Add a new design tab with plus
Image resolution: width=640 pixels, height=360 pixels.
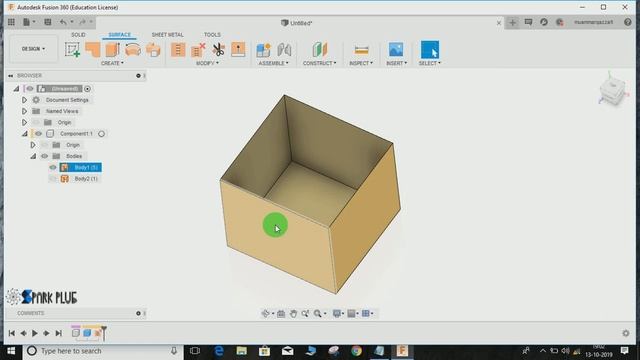pos(513,22)
